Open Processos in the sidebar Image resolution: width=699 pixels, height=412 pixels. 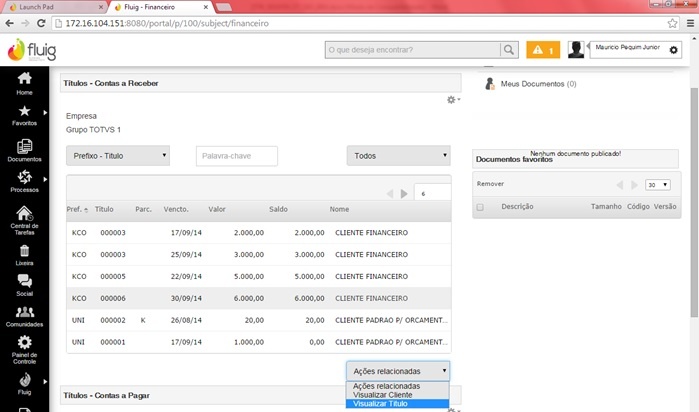(24, 181)
